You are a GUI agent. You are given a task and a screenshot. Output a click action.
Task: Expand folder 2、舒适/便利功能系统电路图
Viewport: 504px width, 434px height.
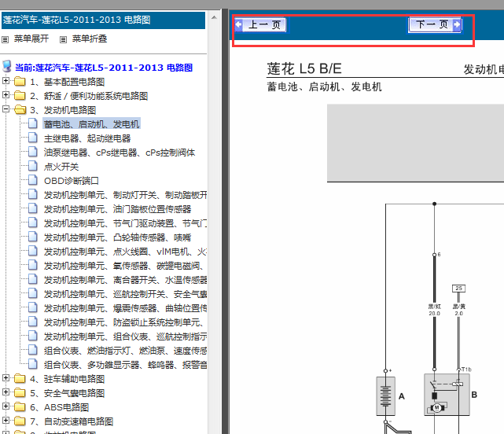click(6, 95)
